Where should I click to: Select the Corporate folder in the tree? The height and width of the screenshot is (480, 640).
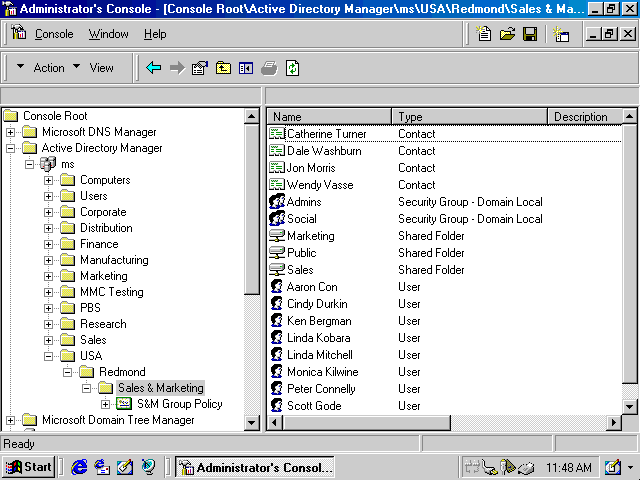click(103, 212)
